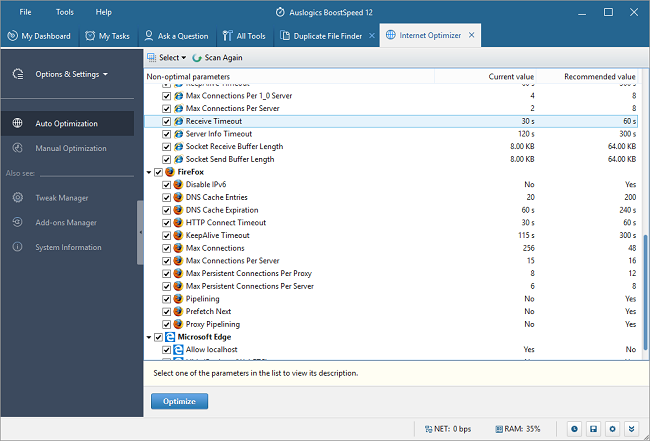Click the IE icon beside Server Info Timeout

[178, 134]
